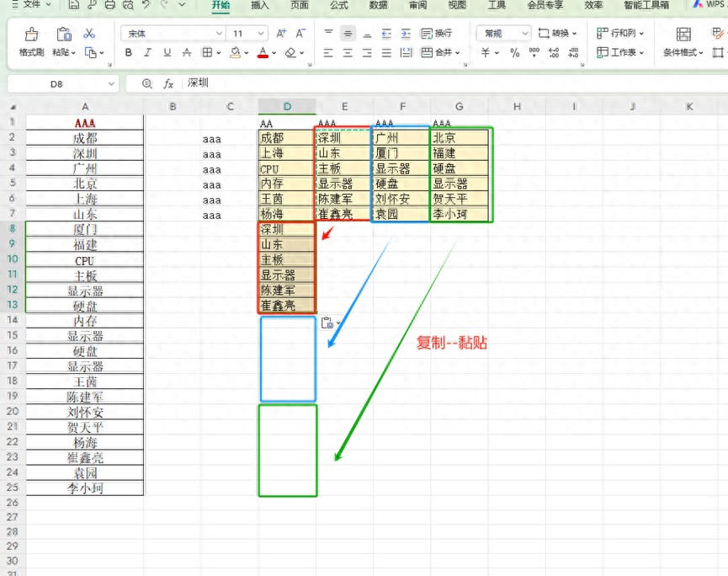Click the Increase Decimal icon
The width and height of the screenshot is (728, 576).
554,53
